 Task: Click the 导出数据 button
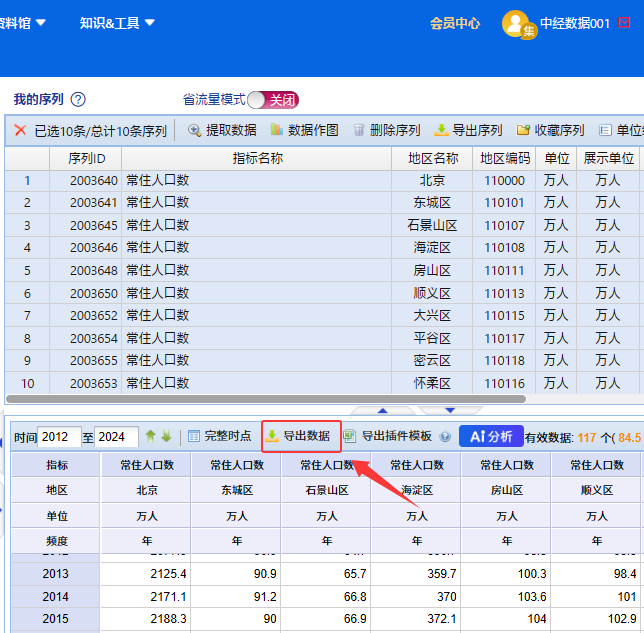coord(299,436)
